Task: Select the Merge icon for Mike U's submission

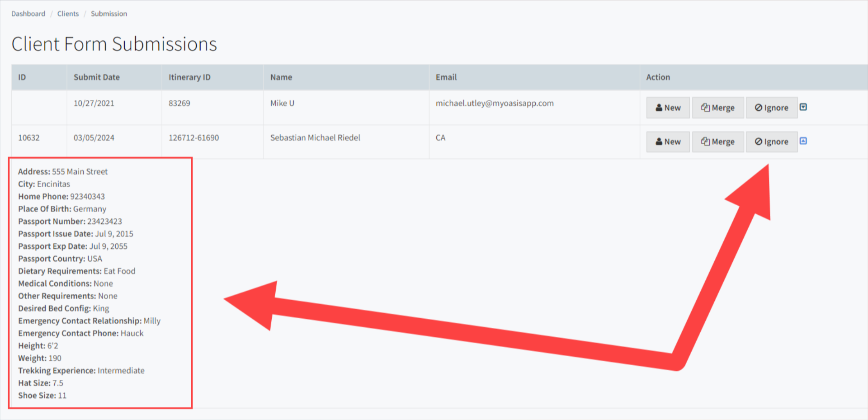Action: (706, 108)
